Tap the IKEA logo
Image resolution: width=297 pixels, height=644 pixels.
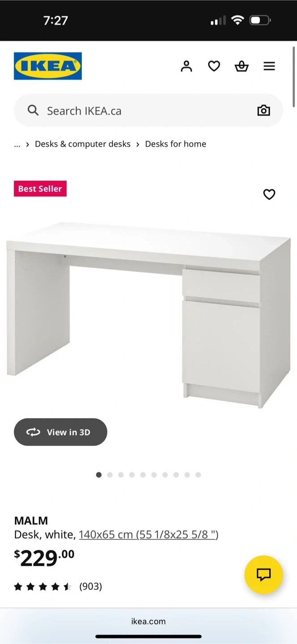pos(48,66)
